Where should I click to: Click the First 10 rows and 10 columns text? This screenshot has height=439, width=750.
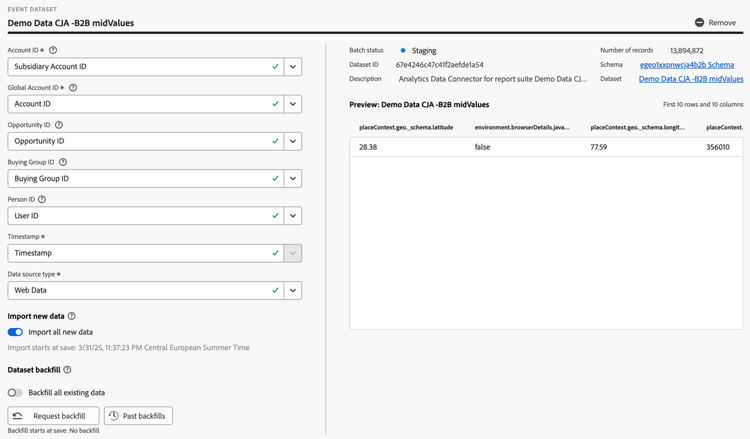(703, 104)
